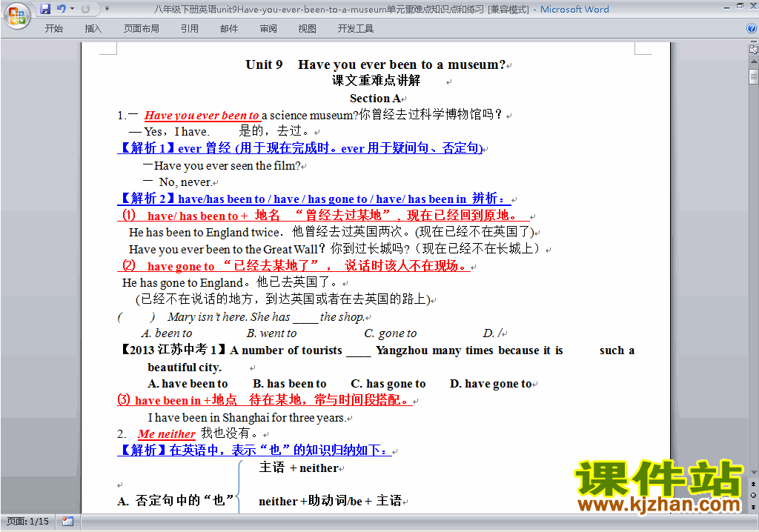The height and width of the screenshot is (532, 759).
Task: Jump to previous page with double-up arrow
Action: [753, 484]
